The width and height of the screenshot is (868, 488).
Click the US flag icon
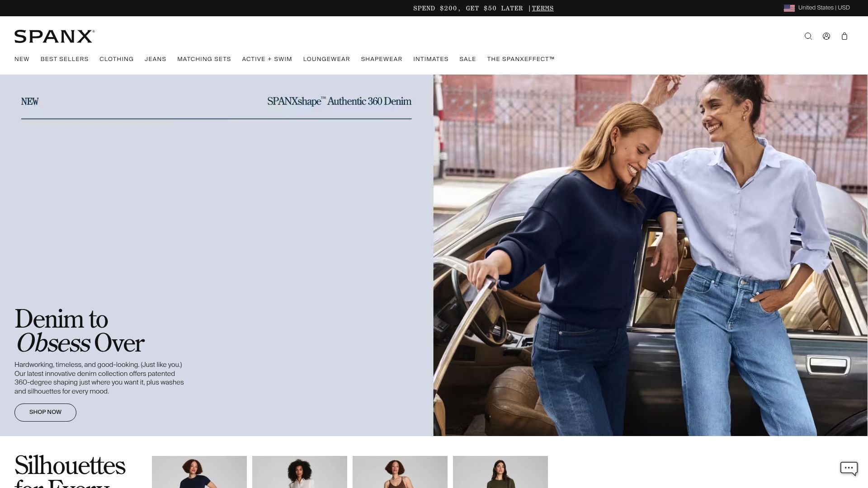(x=789, y=8)
